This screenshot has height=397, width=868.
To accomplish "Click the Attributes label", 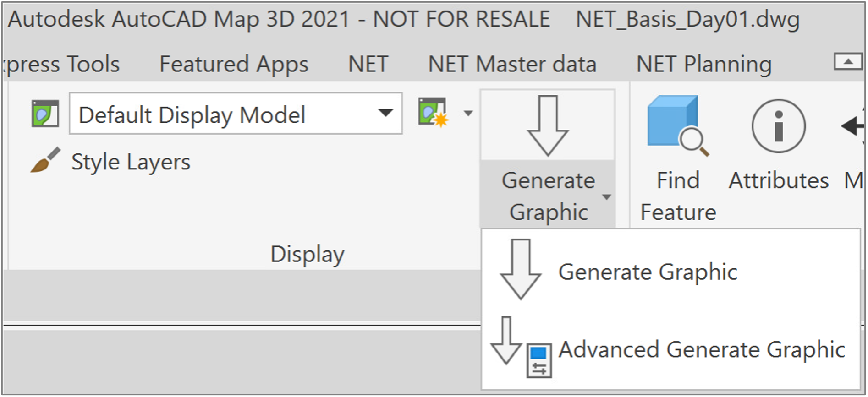I will 779,180.
